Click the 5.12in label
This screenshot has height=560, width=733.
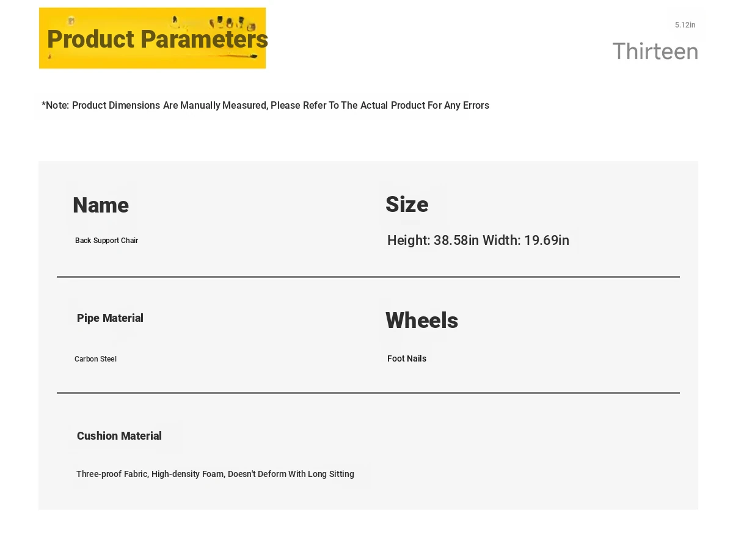pos(685,25)
